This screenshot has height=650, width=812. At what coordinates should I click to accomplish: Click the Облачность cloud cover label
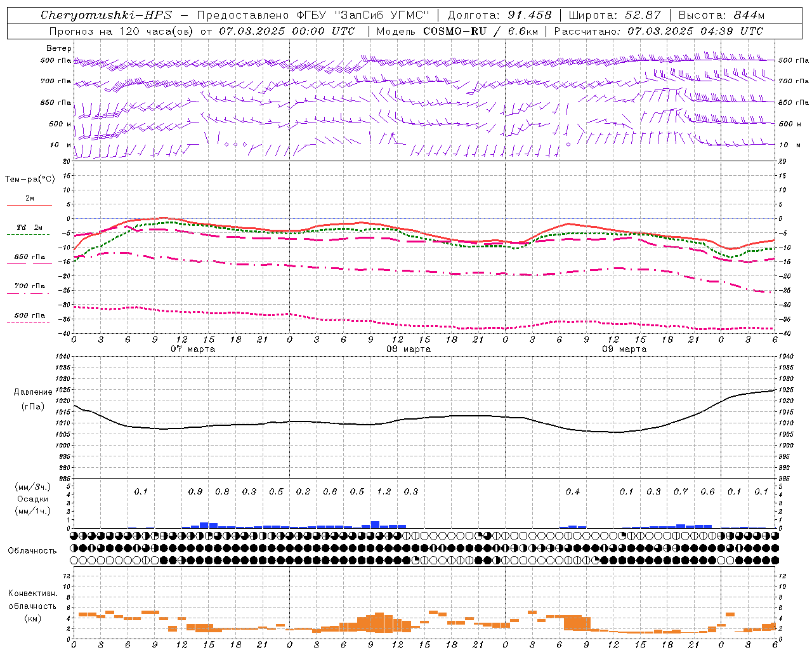click(x=32, y=551)
